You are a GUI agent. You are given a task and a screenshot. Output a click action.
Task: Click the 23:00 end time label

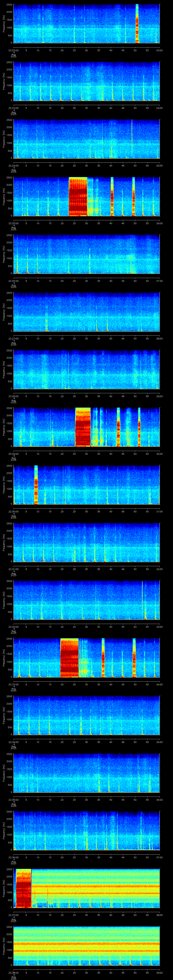(x=159, y=50)
